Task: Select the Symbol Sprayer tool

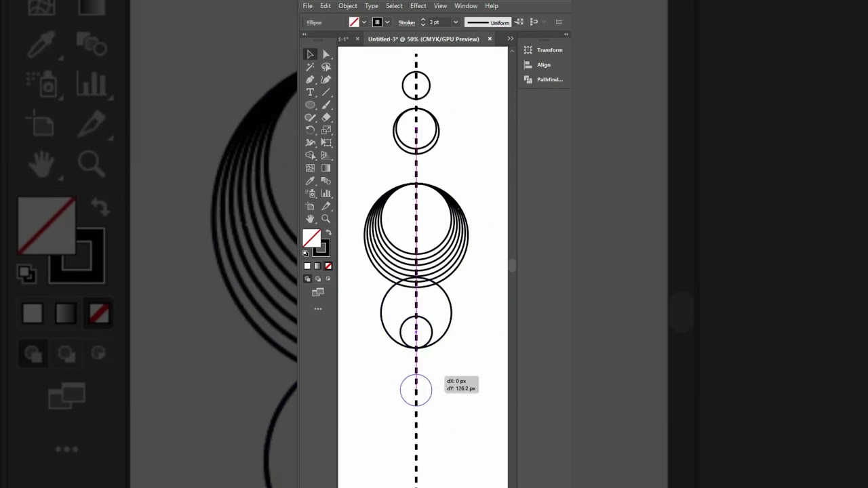Action: click(x=310, y=193)
